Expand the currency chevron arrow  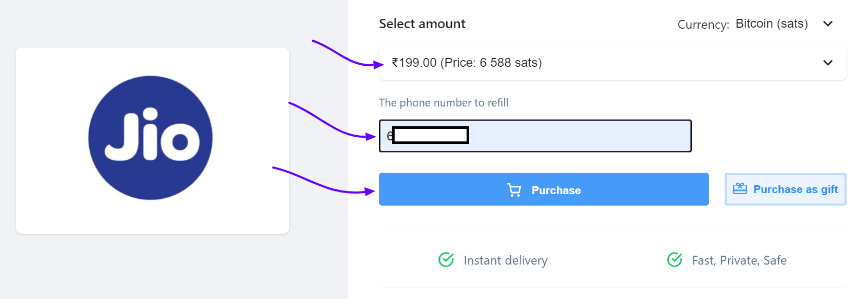pos(828,24)
